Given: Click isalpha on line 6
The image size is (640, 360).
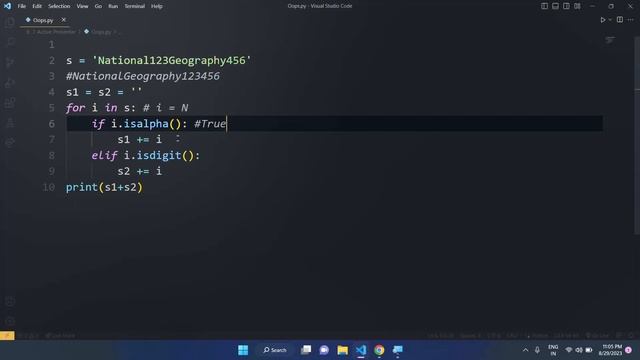Looking at the screenshot, I should click(x=146, y=124).
